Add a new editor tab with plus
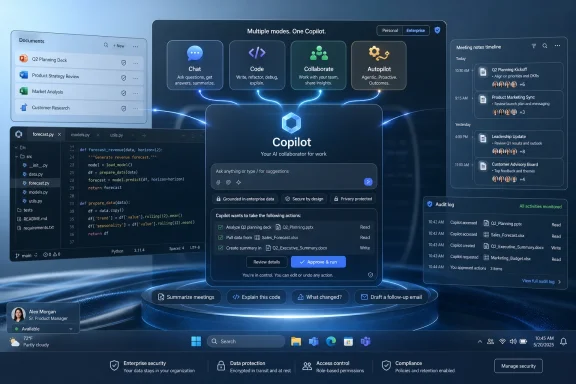Viewport: 576px width, 384px height. pyautogui.click(x=144, y=136)
